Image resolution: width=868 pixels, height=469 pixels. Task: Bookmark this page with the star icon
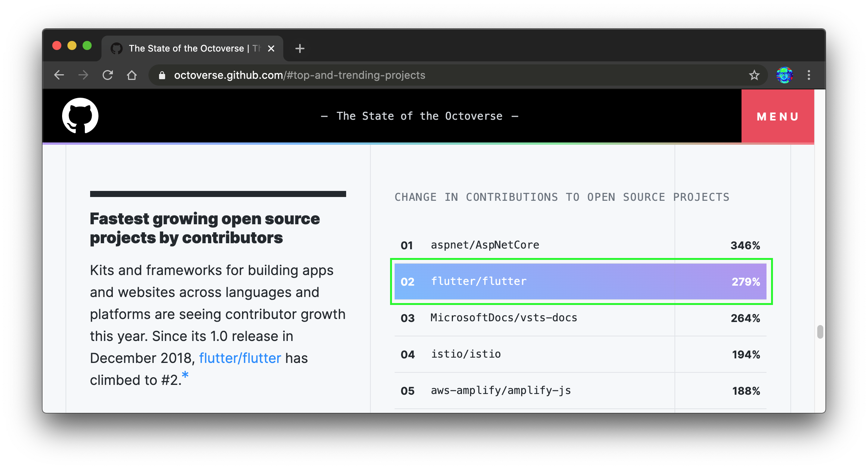pos(754,75)
